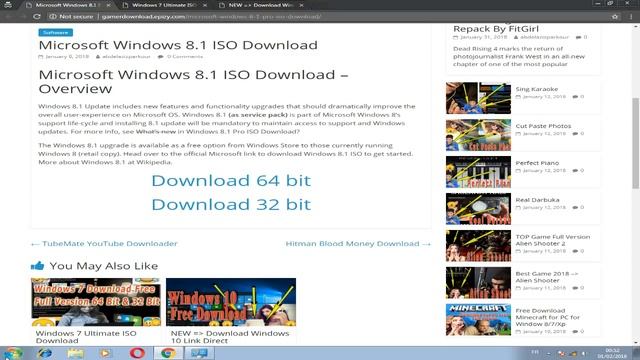
Task: Click the 0 Comments link under title
Action: click(x=184, y=57)
